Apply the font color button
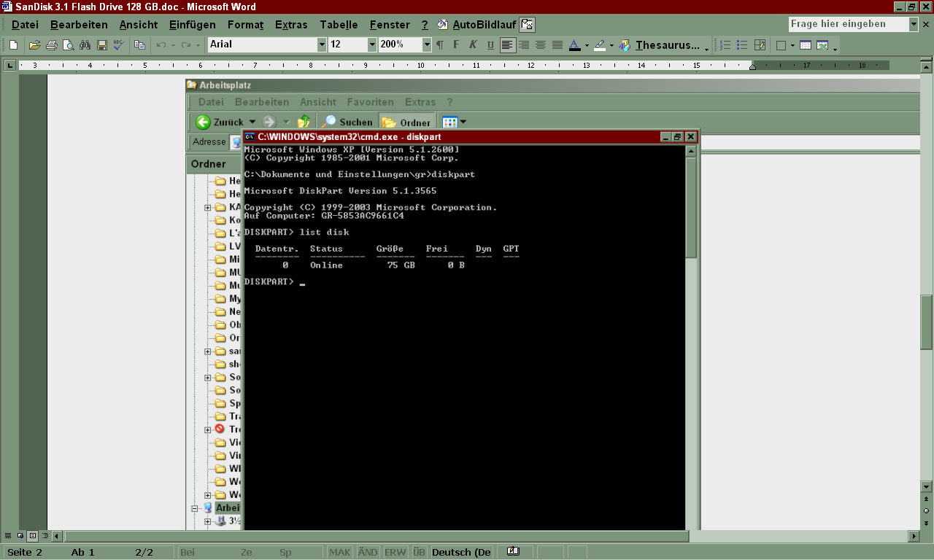934x560 pixels. (x=574, y=45)
